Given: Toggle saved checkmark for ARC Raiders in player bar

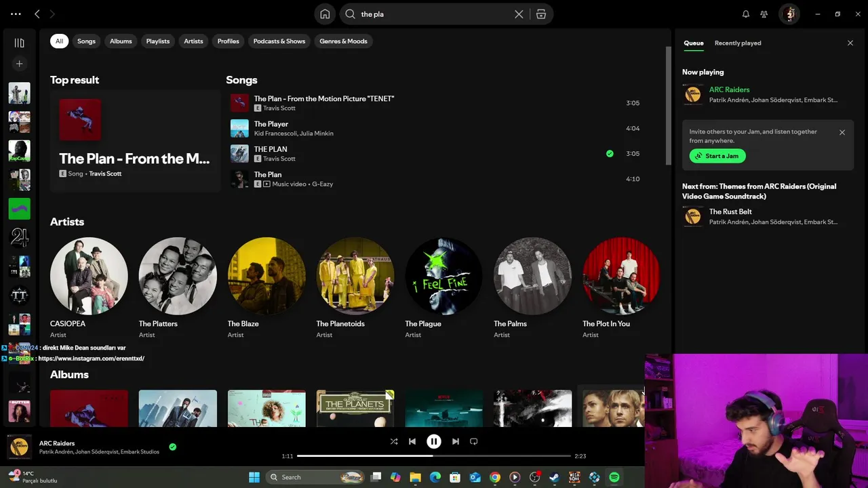Looking at the screenshot, I should [172, 447].
